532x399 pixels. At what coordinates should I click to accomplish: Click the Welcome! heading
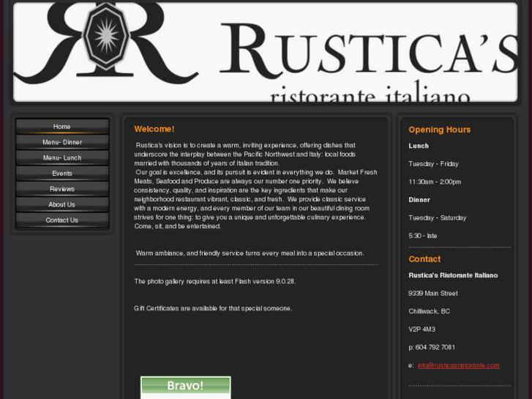click(x=154, y=129)
